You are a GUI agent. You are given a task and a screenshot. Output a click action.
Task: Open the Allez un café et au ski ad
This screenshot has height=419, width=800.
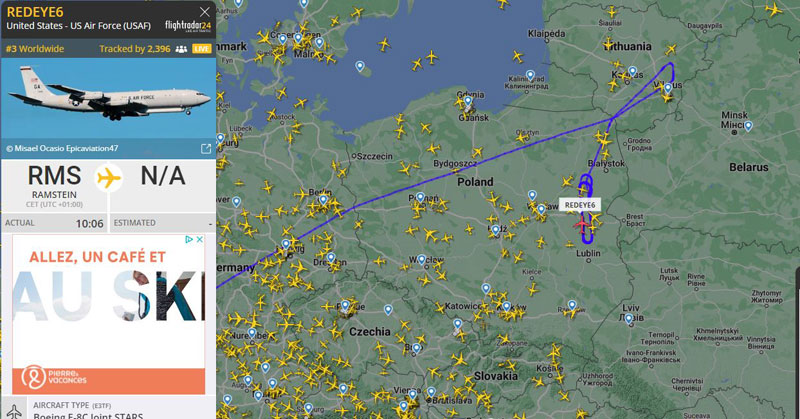(x=108, y=314)
